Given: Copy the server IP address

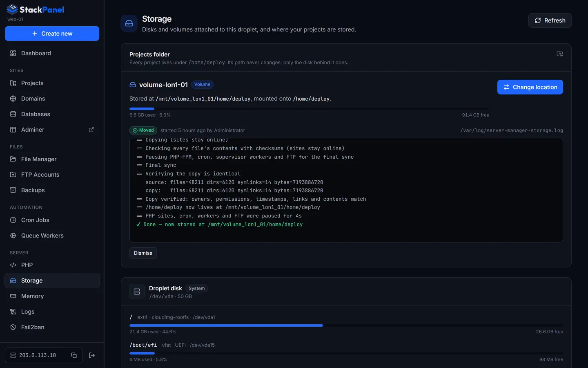Looking at the screenshot, I should (74, 355).
